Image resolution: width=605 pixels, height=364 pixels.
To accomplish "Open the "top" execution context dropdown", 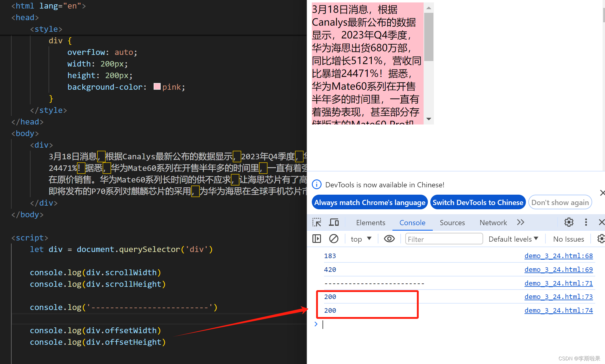I will [361, 239].
